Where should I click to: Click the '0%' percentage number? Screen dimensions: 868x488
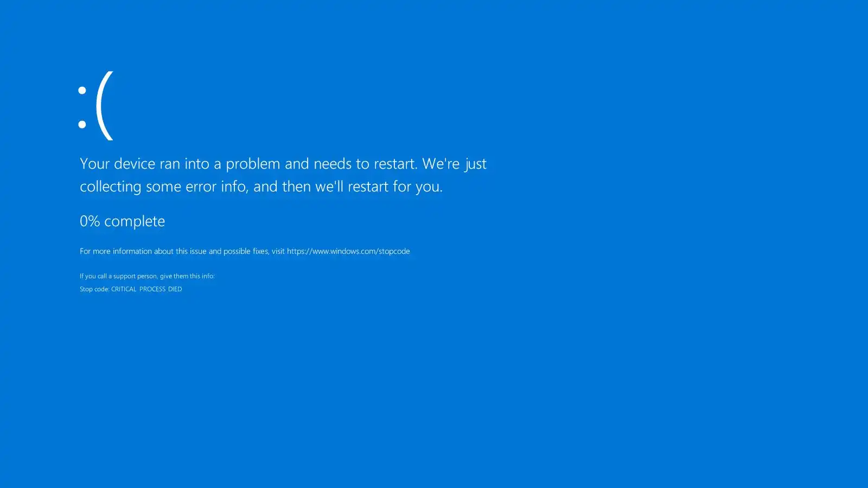point(90,221)
